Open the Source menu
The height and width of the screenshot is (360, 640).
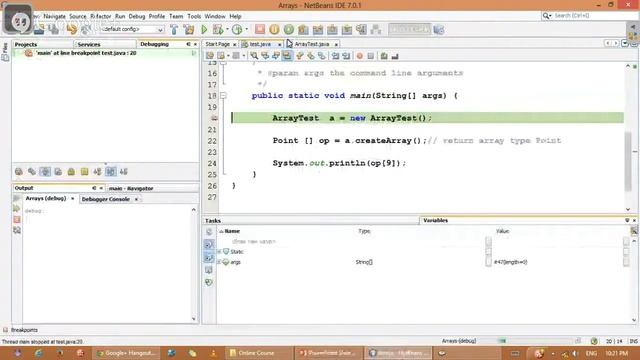tap(78, 16)
